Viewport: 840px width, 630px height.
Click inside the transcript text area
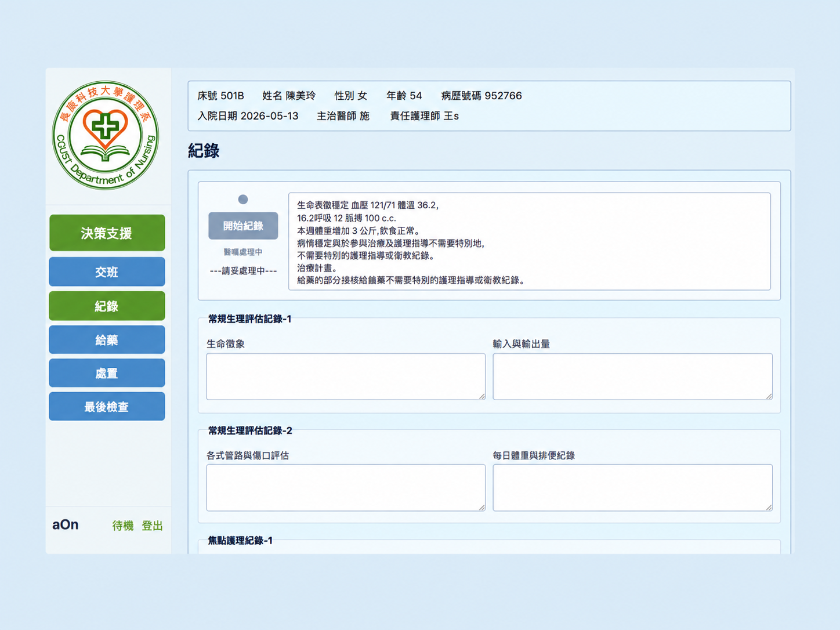[x=530, y=241]
